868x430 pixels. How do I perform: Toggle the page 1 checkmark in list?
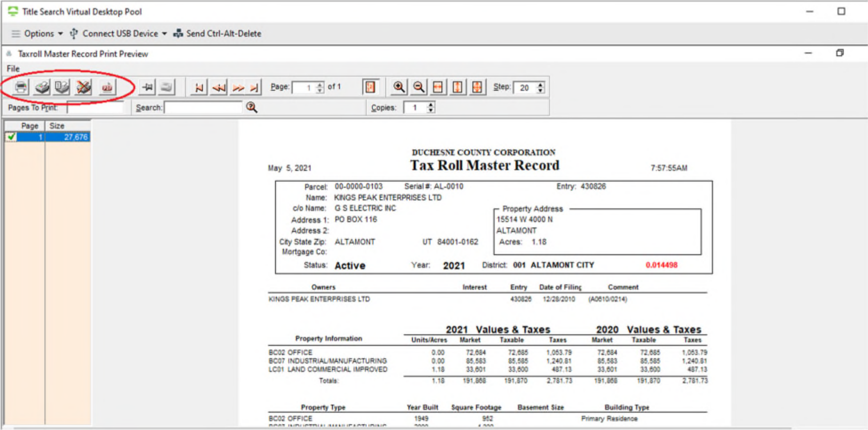pos(12,137)
